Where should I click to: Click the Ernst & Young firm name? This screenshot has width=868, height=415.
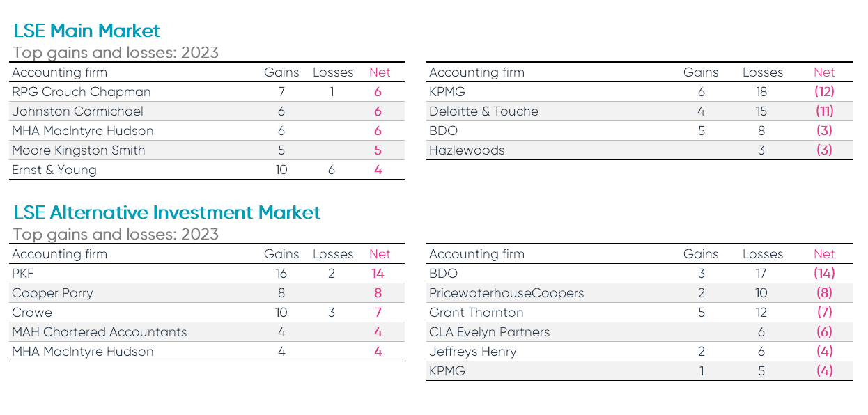[x=54, y=170]
